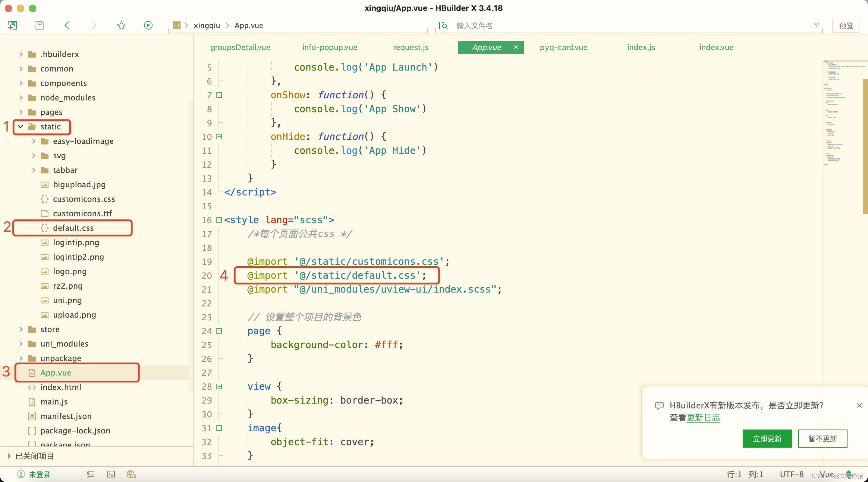
Task: Click the outline list icon in status bar
Action: 90,474
